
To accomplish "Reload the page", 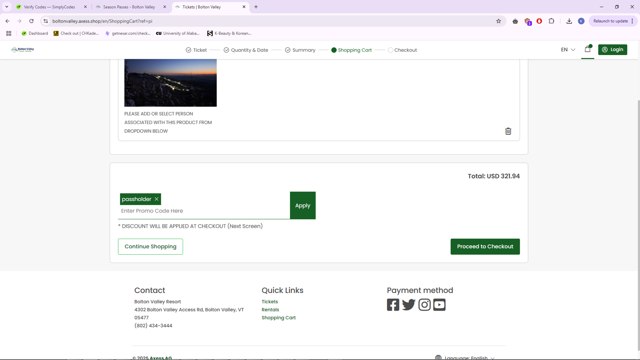I will point(31,21).
